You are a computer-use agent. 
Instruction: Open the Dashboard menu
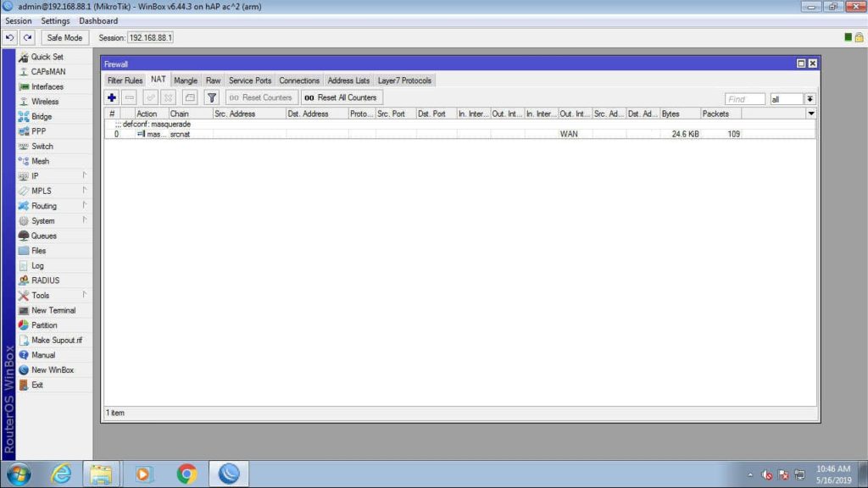pyautogui.click(x=98, y=21)
